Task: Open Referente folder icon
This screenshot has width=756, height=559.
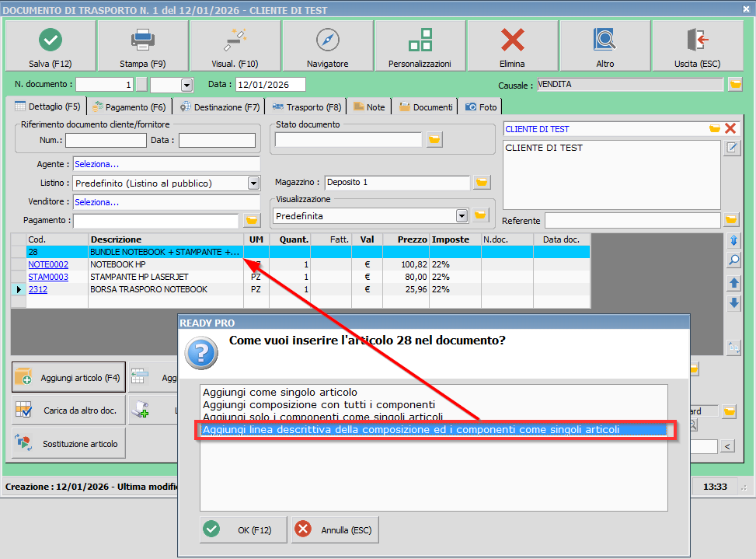Action: pos(731,221)
